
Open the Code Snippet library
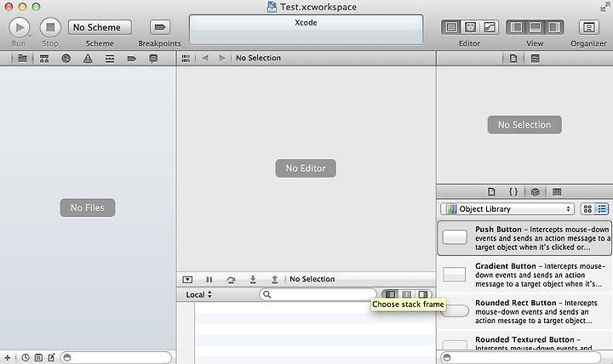513,191
